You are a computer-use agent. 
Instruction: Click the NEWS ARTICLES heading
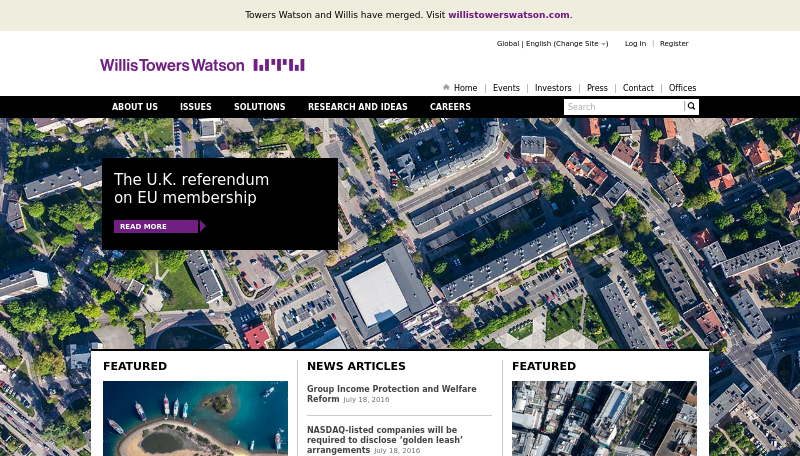point(356,366)
